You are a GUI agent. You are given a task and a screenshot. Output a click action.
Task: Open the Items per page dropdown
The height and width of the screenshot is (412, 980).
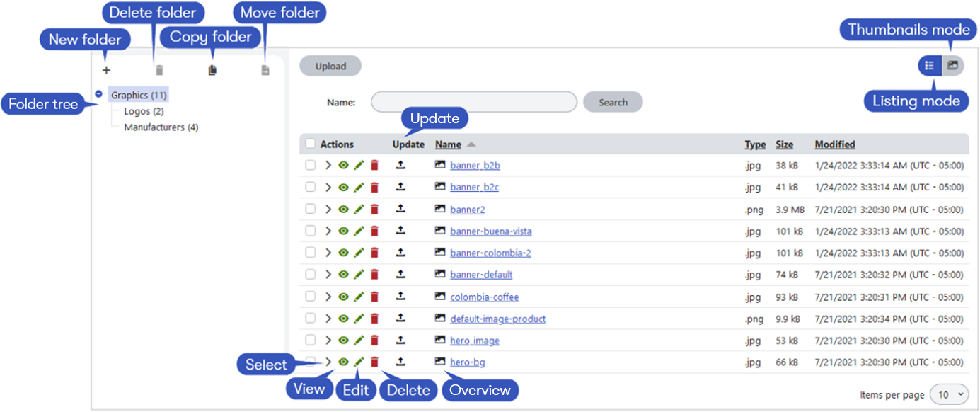(x=950, y=394)
